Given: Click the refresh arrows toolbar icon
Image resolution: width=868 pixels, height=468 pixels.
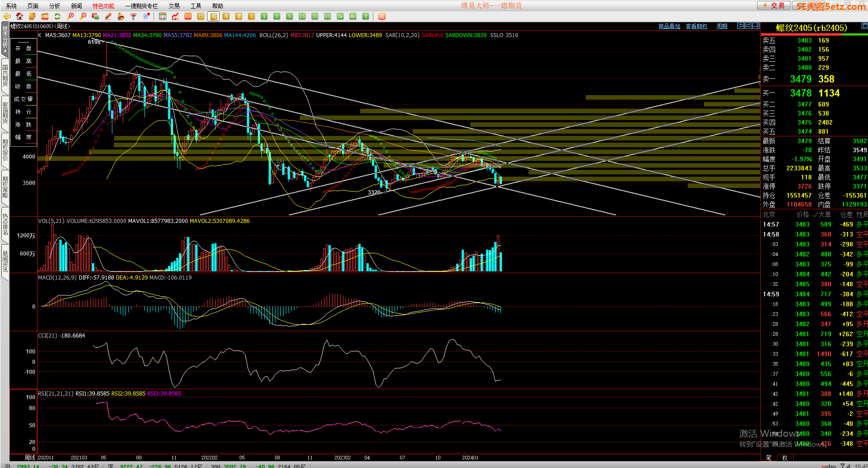Looking at the screenshot, I should 58,16.
